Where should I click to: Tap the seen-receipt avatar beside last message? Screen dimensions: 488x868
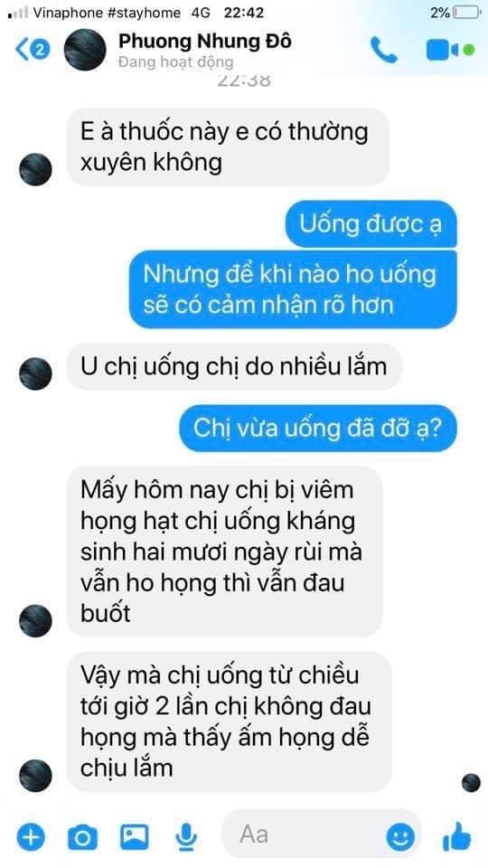tap(471, 782)
